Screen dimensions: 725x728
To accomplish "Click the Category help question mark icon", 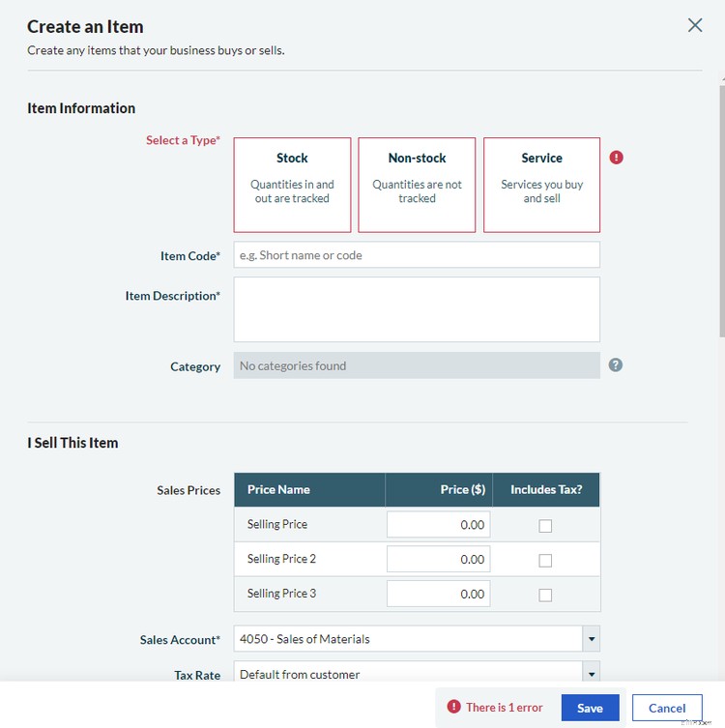I will click(x=616, y=365).
